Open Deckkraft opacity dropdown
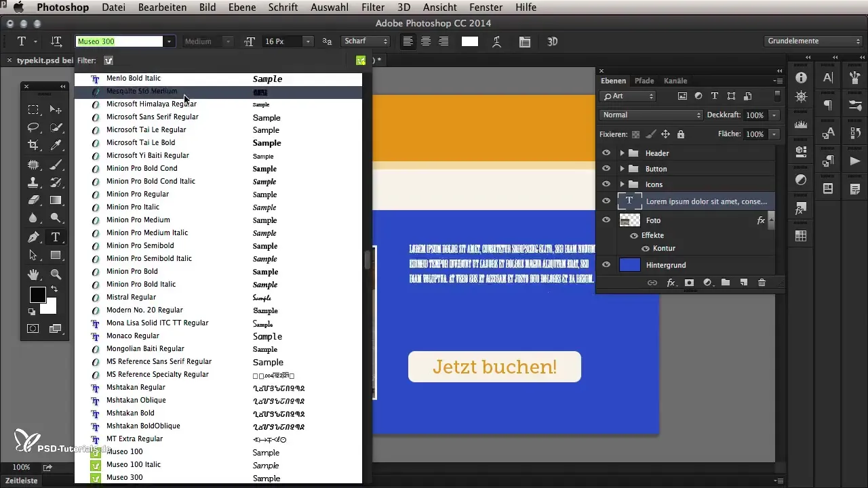Image resolution: width=868 pixels, height=488 pixels. pyautogui.click(x=774, y=115)
